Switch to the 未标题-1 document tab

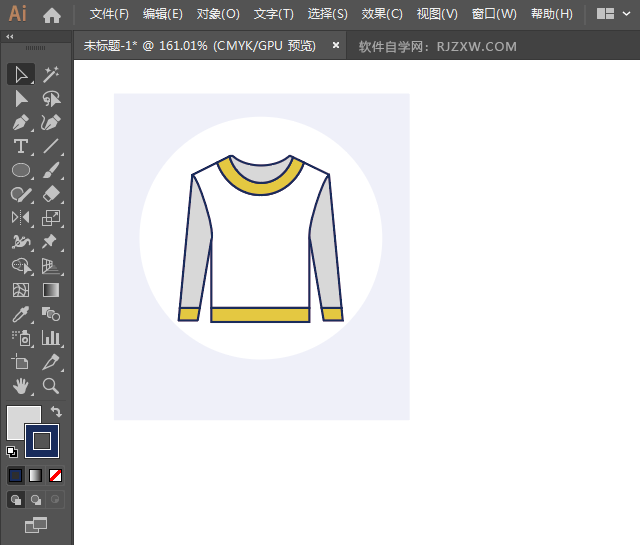click(x=199, y=46)
